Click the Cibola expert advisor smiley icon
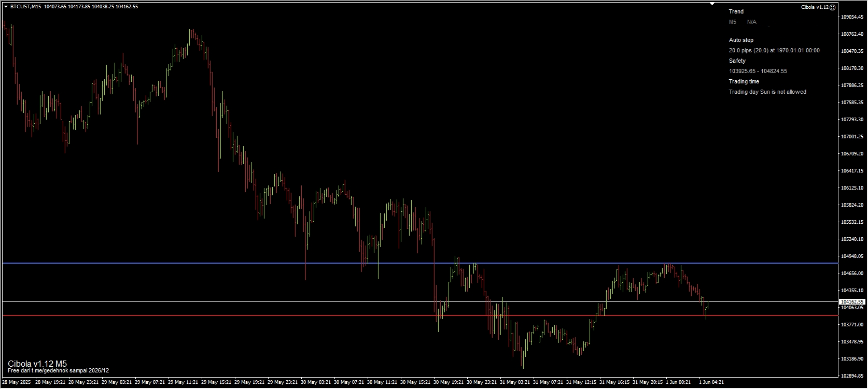The image size is (868, 389). click(832, 7)
